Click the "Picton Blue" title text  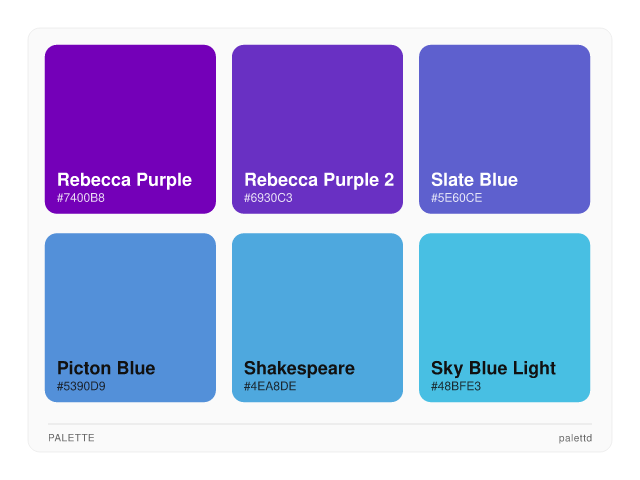coord(106,368)
